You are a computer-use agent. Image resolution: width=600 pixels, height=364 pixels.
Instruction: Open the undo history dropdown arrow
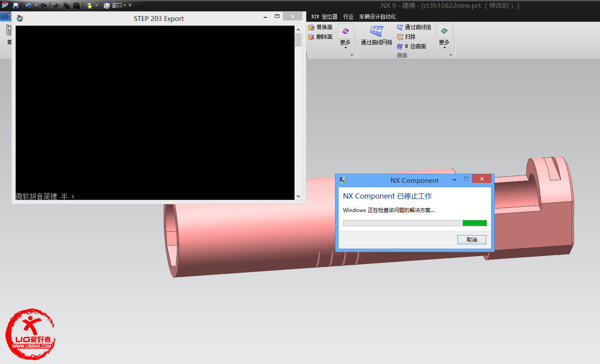(36, 6)
